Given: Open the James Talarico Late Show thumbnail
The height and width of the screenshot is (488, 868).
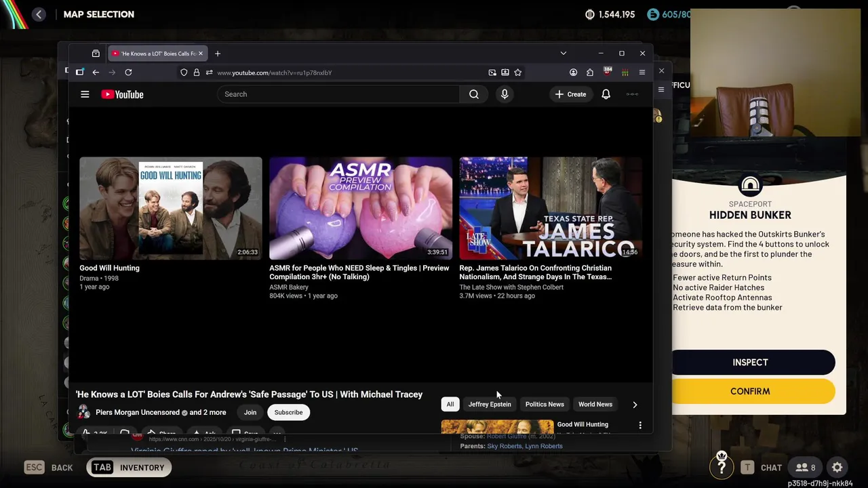Looking at the screenshot, I should click(551, 208).
